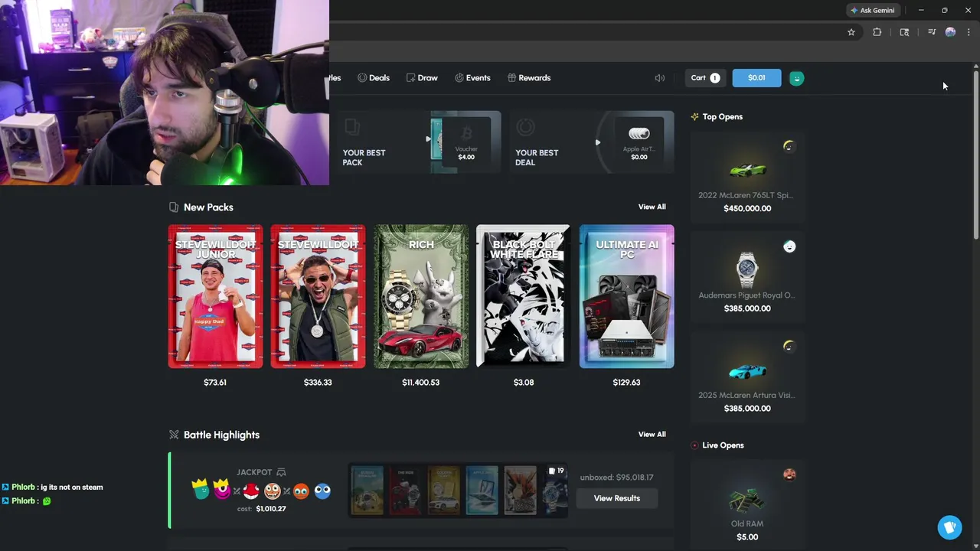Click View All for New Packs

click(x=652, y=207)
